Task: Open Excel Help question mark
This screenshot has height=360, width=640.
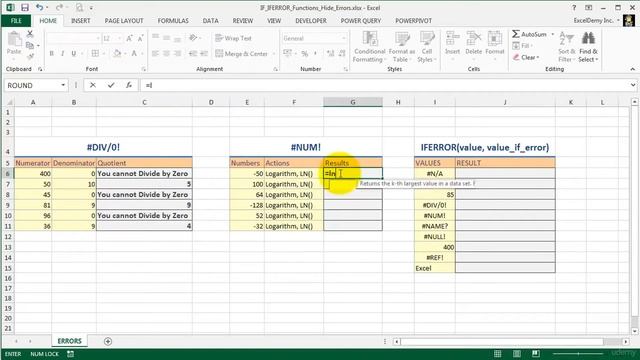Action: 574,8
